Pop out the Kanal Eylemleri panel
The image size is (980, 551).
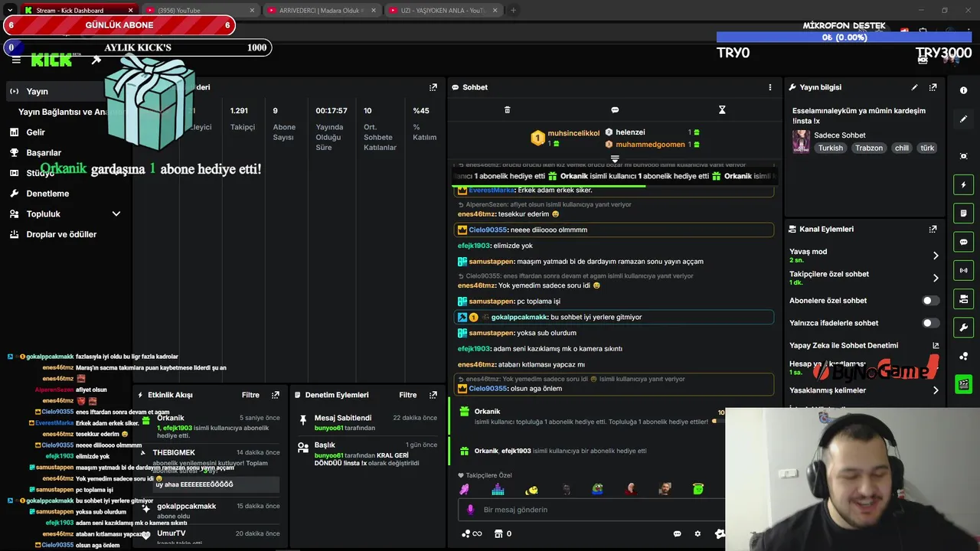(x=933, y=229)
